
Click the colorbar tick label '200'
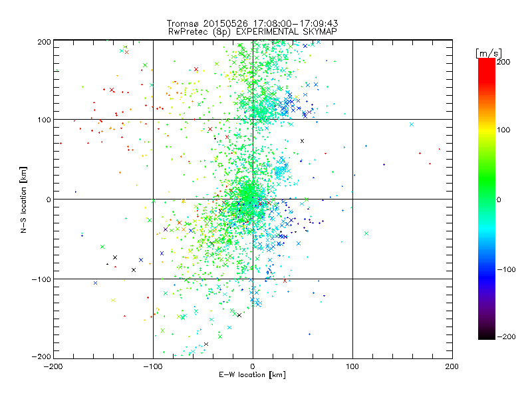click(503, 62)
